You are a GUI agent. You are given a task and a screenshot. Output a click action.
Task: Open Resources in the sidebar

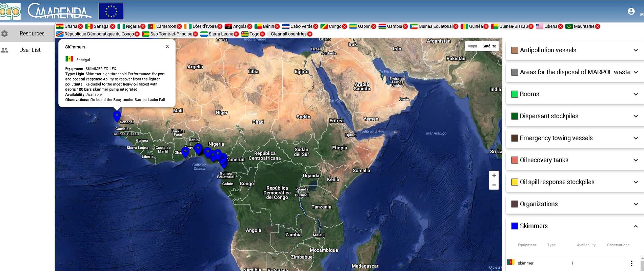pos(32,34)
